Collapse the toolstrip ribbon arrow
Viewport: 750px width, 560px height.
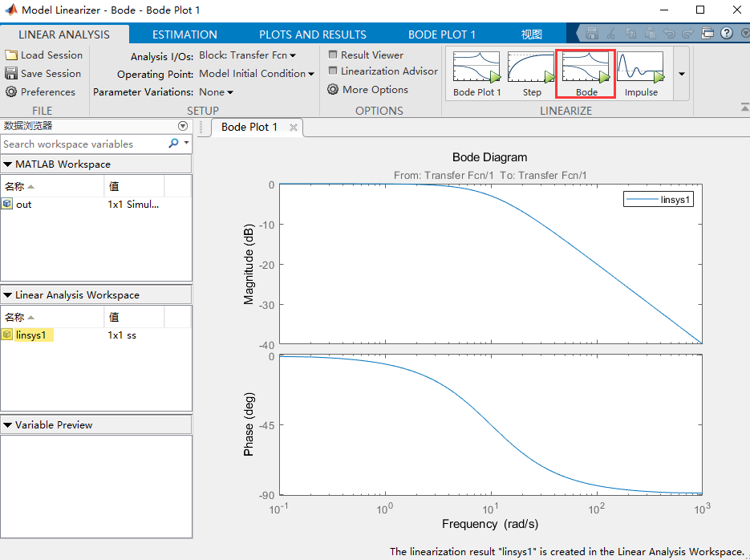[744, 108]
